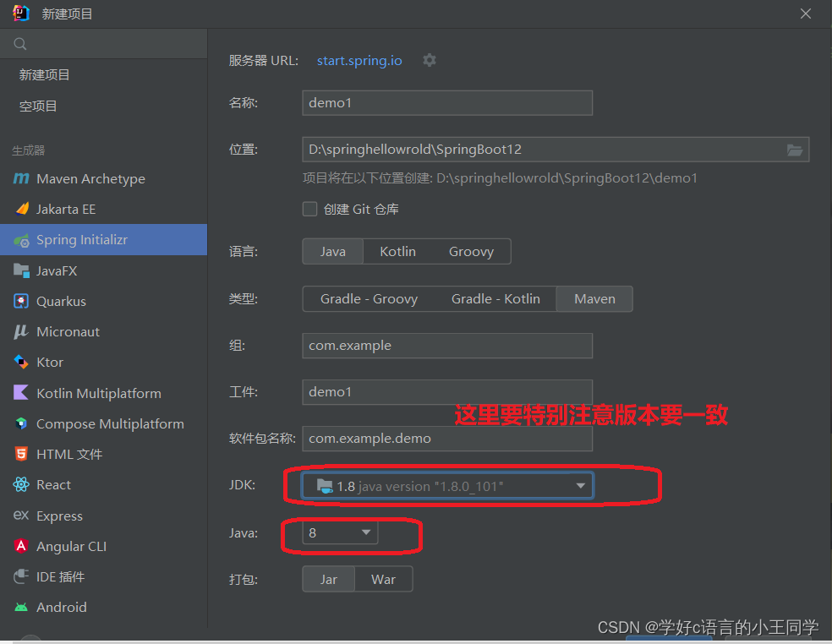Click the Ktor generator icon
The width and height of the screenshot is (832, 644).
[x=20, y=363]
